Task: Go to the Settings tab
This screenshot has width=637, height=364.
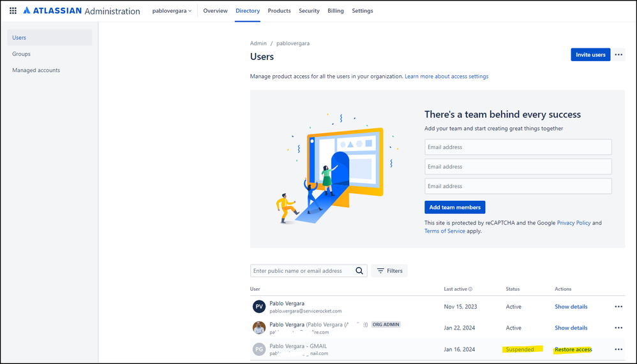Action: 363,11
